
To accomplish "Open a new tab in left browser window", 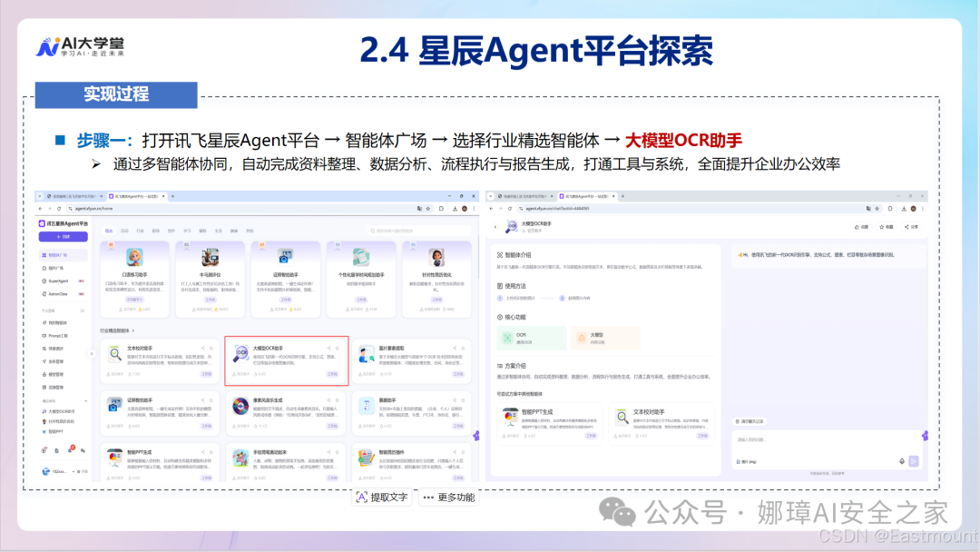I will pyautogui.click(x=173, y=196).
